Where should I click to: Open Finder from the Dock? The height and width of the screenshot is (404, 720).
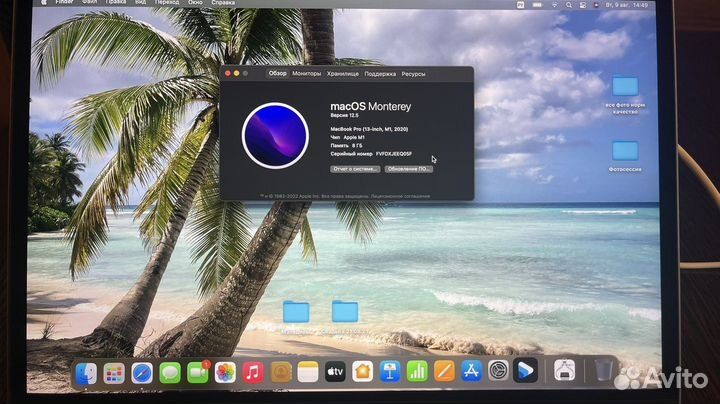[x=86, y=373]
